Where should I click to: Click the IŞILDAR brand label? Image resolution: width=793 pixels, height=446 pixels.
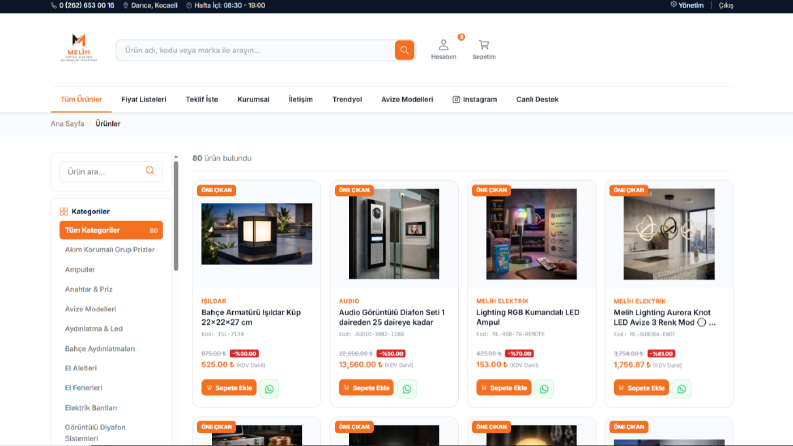(213, 301)
